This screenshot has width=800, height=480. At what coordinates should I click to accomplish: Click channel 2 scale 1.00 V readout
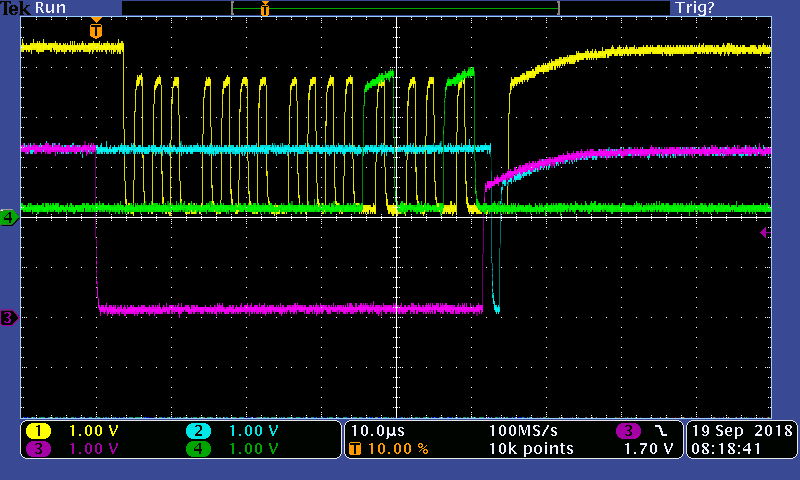click(x=254, y=431)
